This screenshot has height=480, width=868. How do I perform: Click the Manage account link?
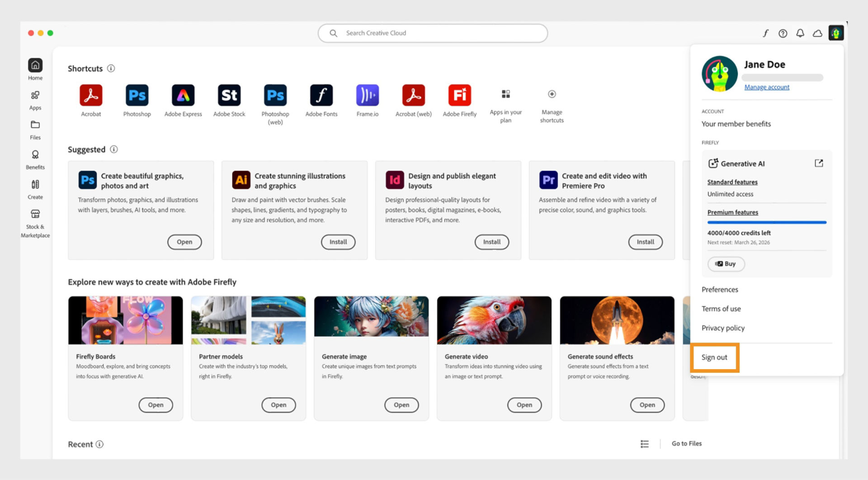(767, 87)
